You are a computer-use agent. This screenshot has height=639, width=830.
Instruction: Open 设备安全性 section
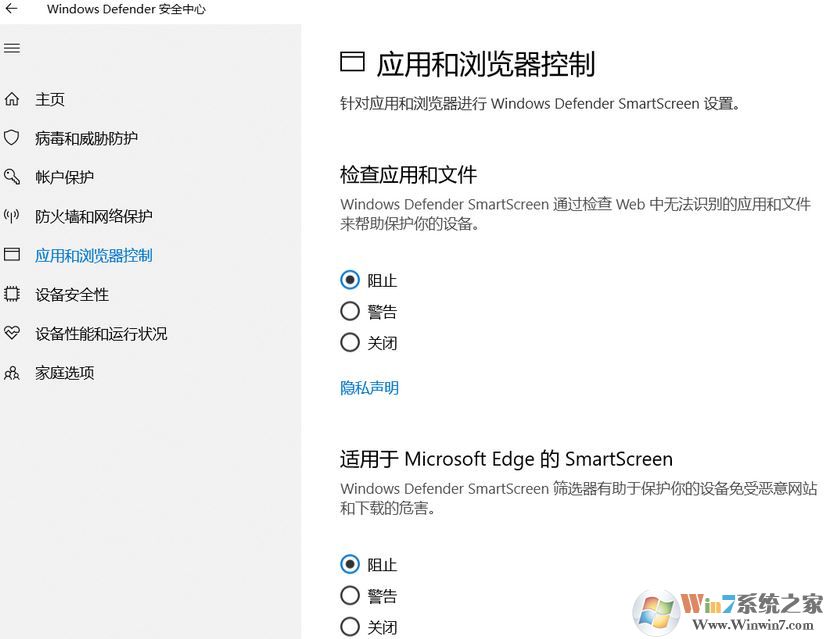point(72,294)
